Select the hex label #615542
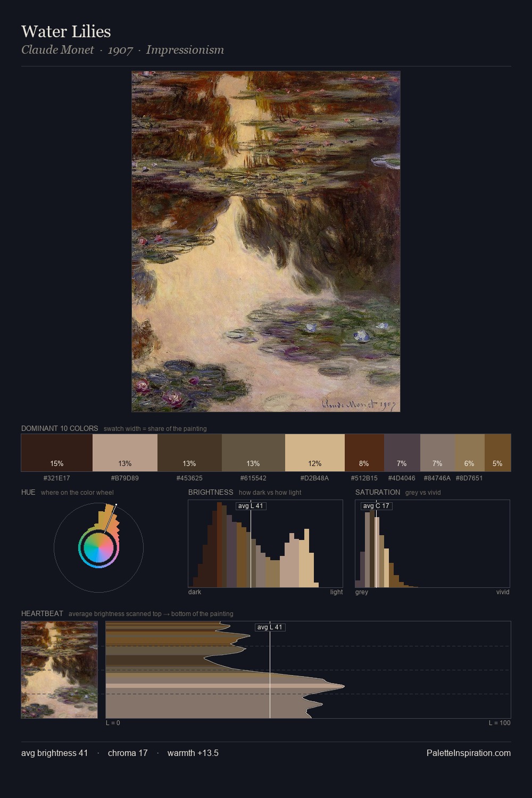 pyautogui.click(x=253, y=478)
